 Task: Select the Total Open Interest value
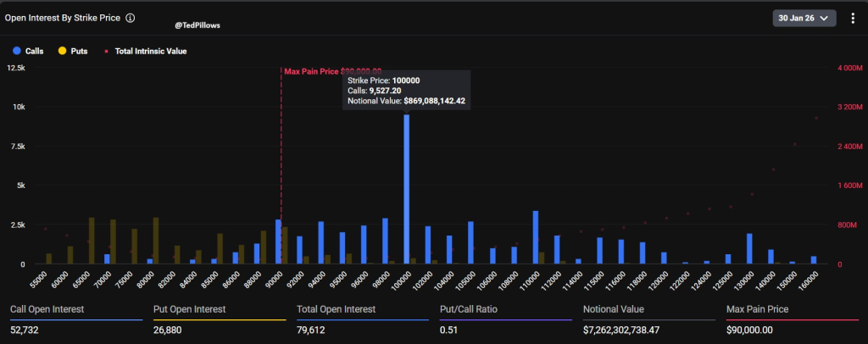click(x=312, y=328)
